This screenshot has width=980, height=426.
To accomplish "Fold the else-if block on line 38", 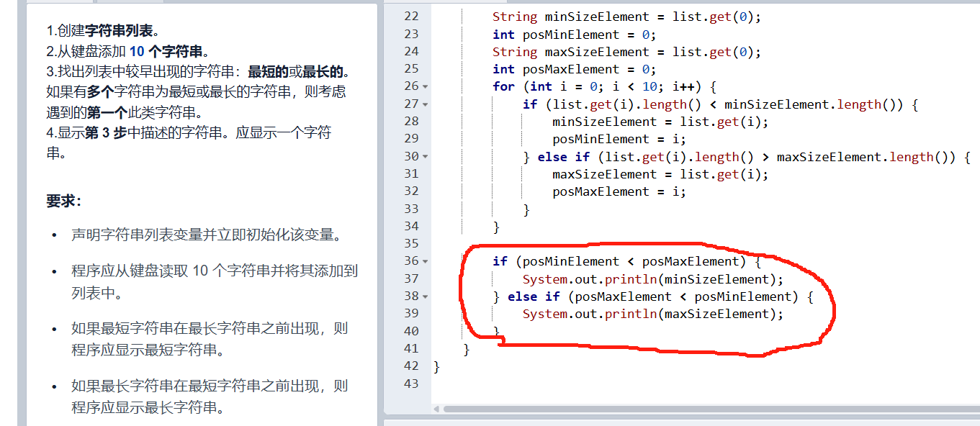I will click(425, 296).
